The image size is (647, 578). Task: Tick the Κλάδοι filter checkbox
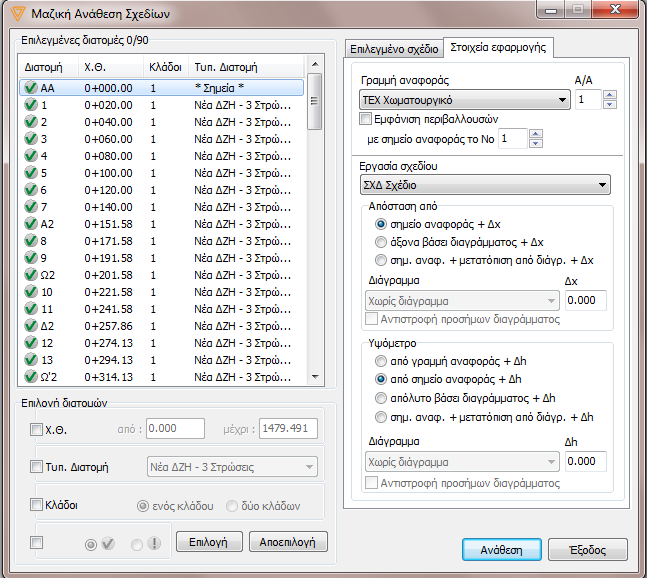coord(36,504)
